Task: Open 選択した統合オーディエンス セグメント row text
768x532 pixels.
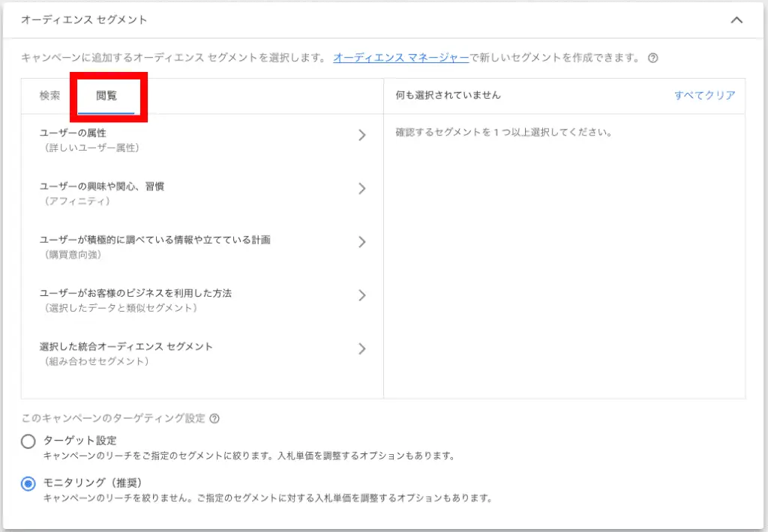Action: click(x=126, y=346)
